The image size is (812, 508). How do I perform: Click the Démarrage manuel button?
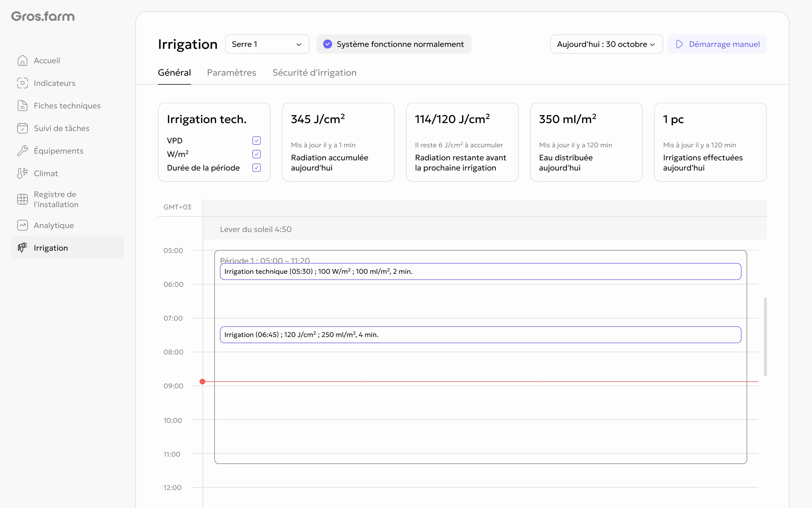(717, 44)
